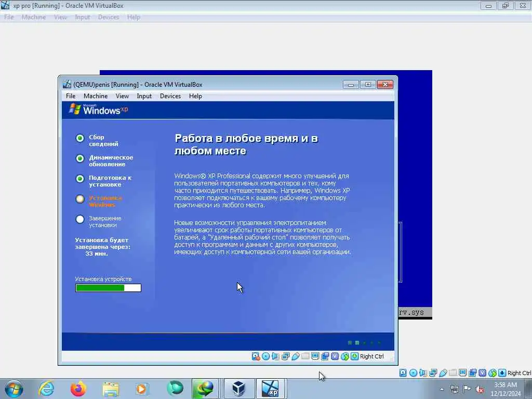Click hard disk activity icon in QEMU window status bar
Image resolution: width=532 pixels, height=399 pixels.
(x=256, y=356)
